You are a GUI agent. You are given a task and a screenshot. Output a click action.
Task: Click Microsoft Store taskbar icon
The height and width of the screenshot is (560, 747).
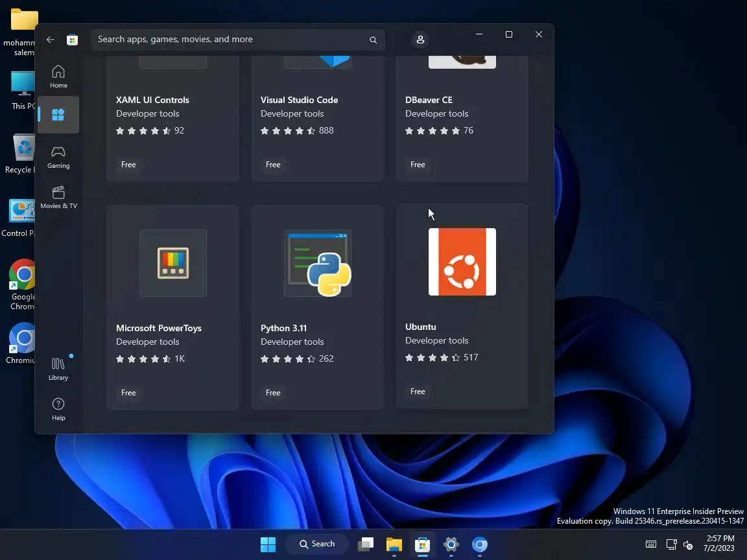pyautogui.click(x=423, y=544)
